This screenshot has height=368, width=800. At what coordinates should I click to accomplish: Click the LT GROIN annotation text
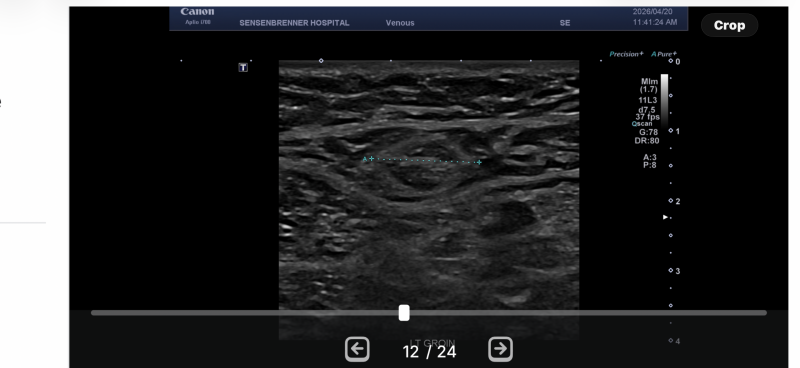click(432, 342)
